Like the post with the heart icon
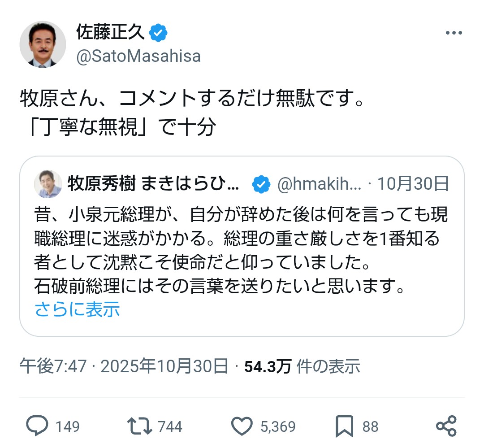Image resolution: width=484 pixels, height=448 pixels. (243, 426)
